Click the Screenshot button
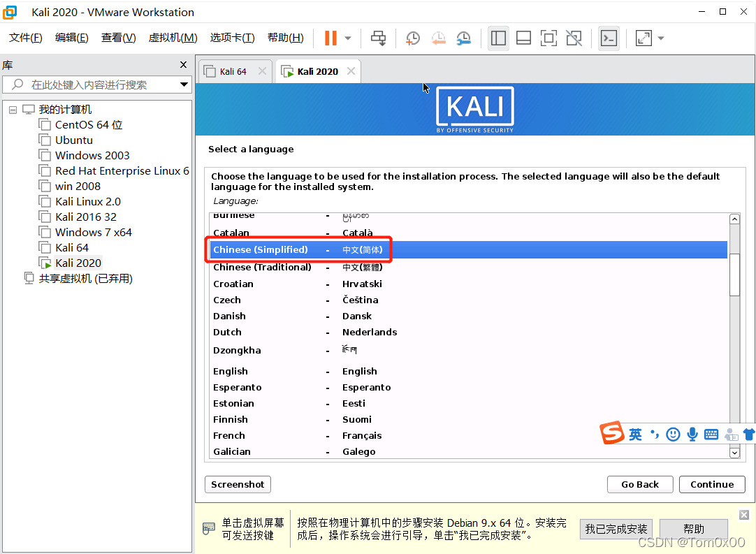756x554 pixels. (238, 485)
